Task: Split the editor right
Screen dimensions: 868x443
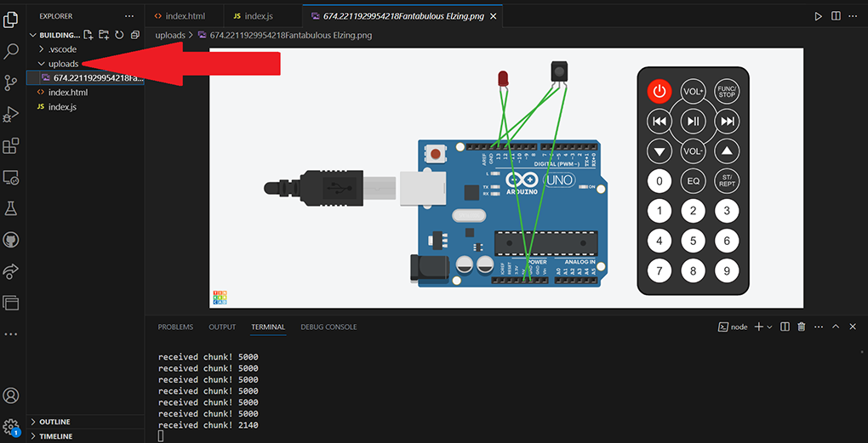Action: tap(836, 17)
